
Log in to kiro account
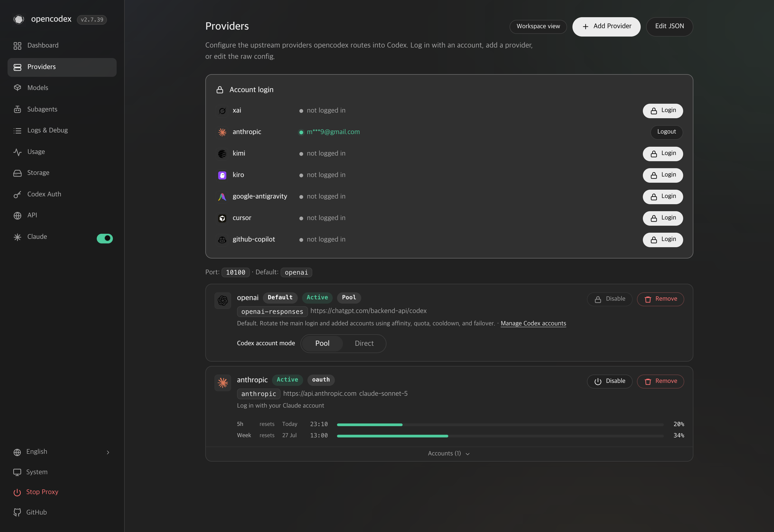tap(663, 175)
